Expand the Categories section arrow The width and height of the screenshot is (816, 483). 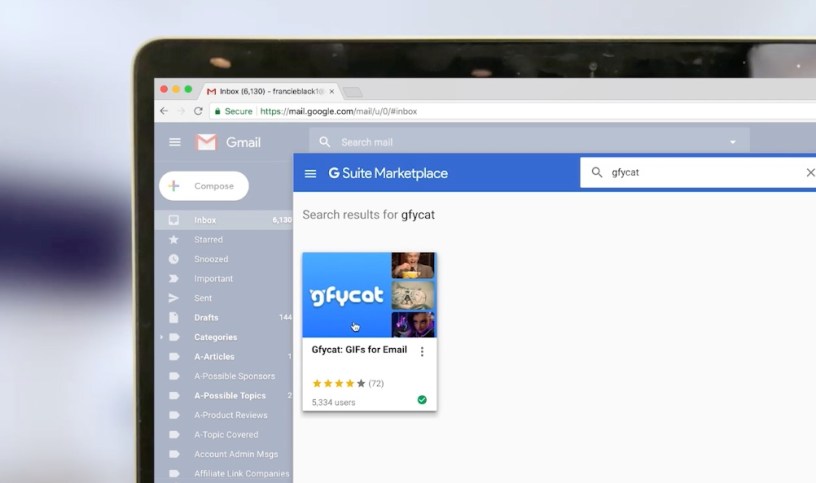pyautogui.click(x=161, y=337)
